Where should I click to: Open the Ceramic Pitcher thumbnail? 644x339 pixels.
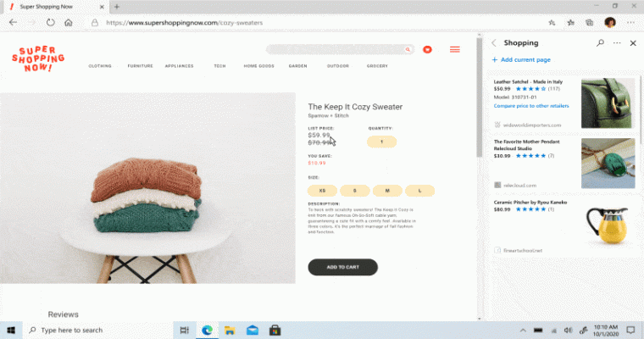click(608, 225)
